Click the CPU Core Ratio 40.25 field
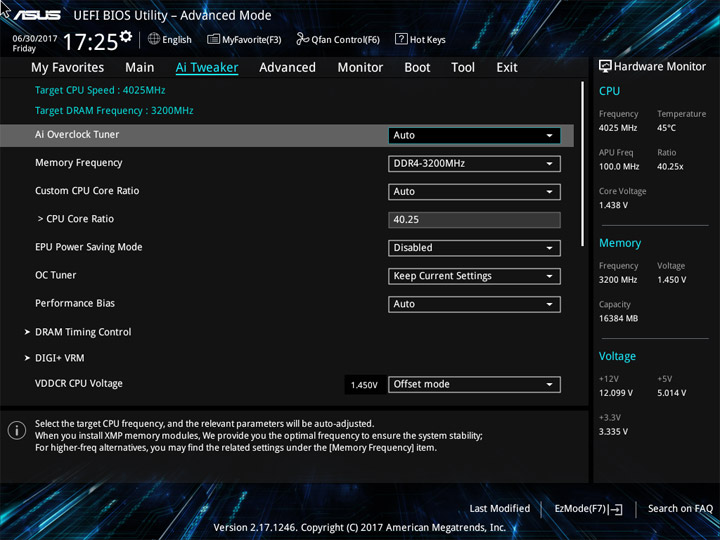Screen dimensions: 720x540 click(x=474, y=219)
